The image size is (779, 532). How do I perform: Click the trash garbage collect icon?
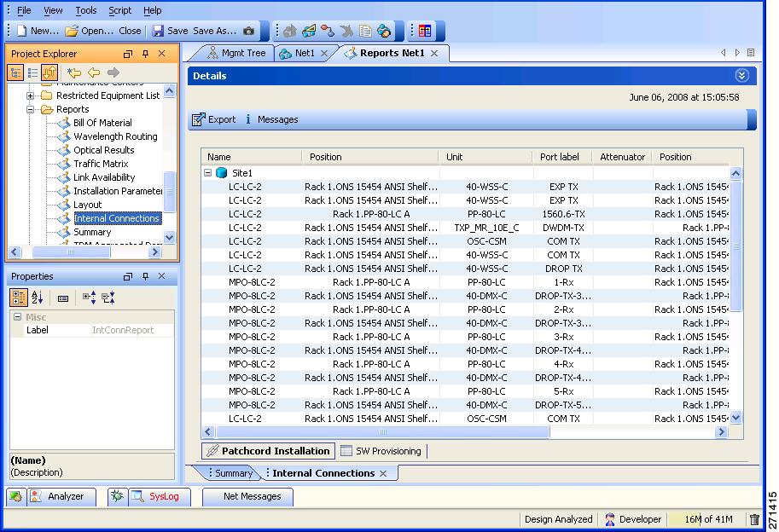[x=754, y=519]
